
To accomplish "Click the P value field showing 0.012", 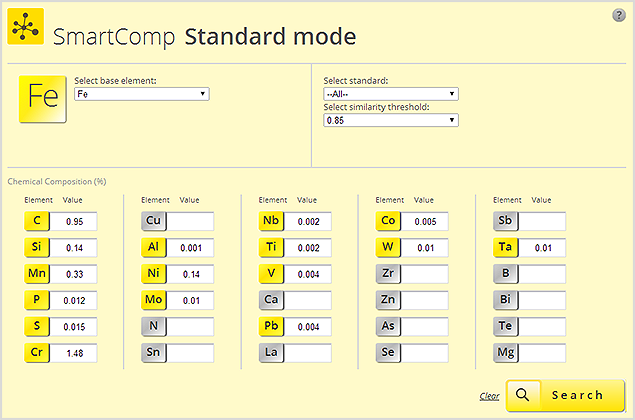I will click(x=74, y=301).
